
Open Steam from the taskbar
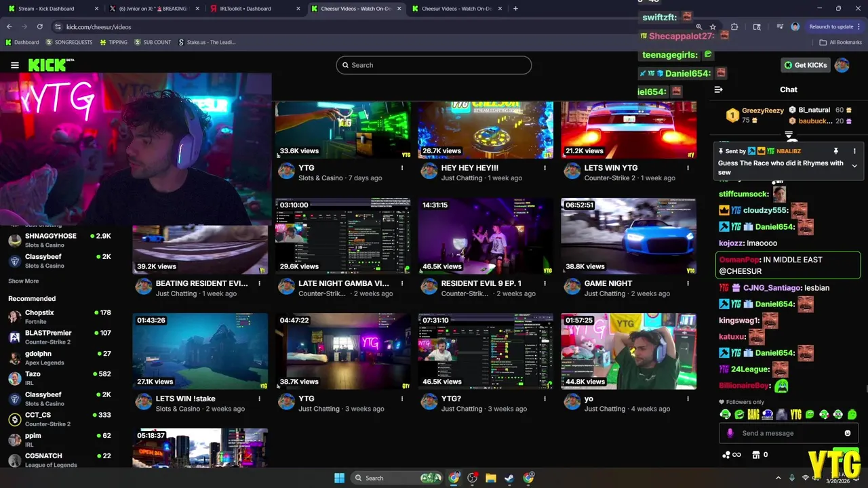pos(509,478)
